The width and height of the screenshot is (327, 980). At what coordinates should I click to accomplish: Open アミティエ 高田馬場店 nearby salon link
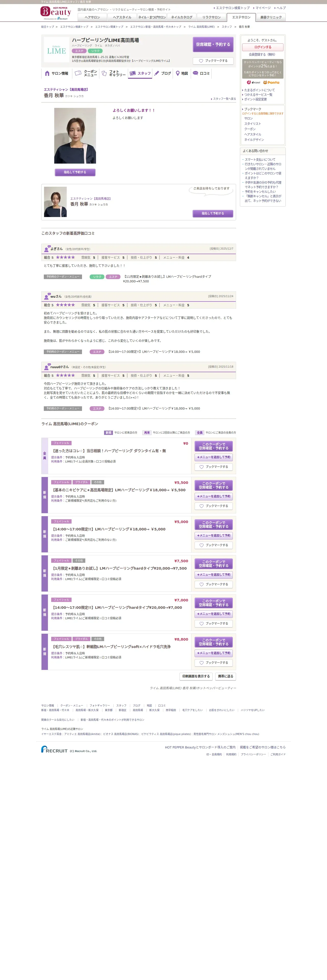pos(82,734)
